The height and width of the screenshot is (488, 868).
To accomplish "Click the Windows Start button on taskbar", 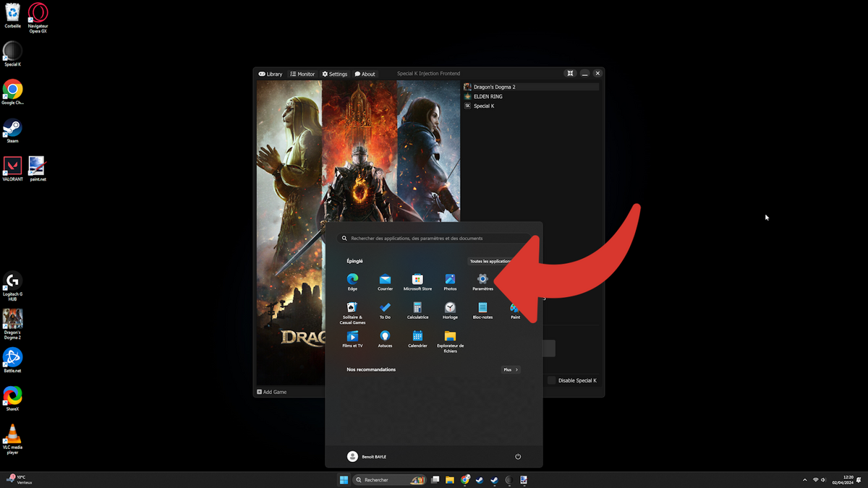I will tap(344, 480).
